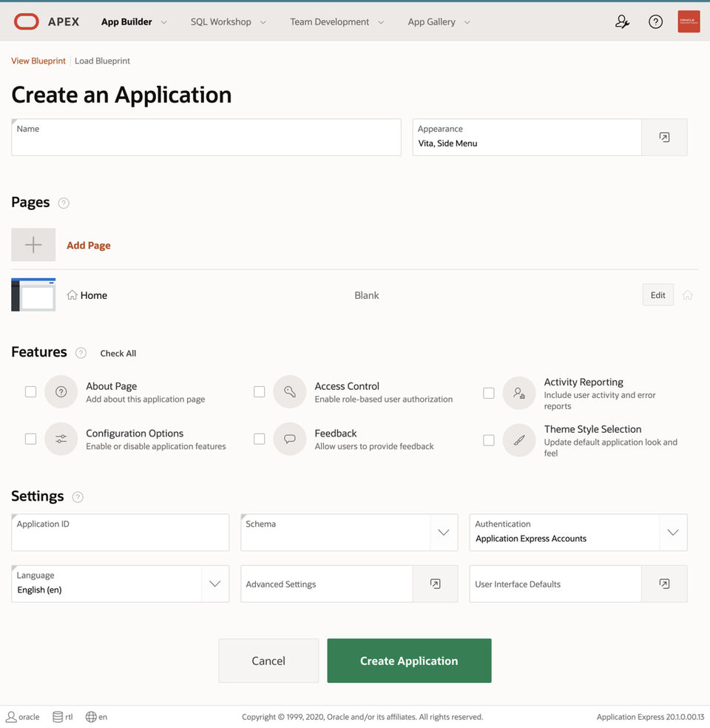Open User Interface Defaults dialog icon
710x728 pixels.
(664, 584)
